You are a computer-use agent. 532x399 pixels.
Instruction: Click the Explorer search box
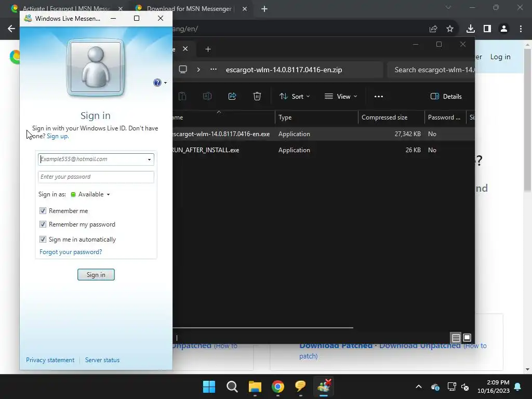[431, 70]
